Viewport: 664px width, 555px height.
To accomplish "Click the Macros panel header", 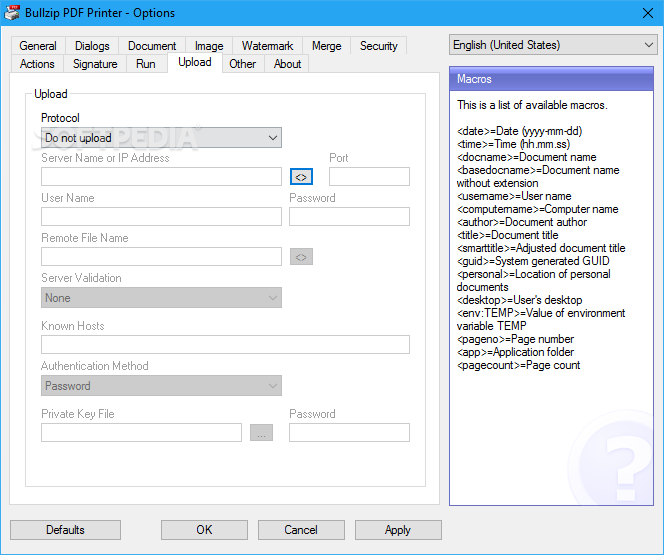I will 551,79.
